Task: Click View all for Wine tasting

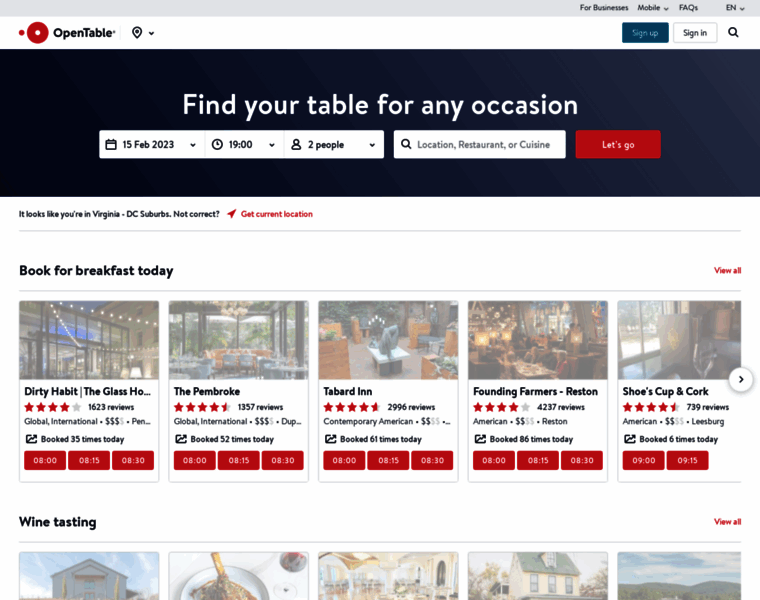Action: pyautogui.click(x=727, y=522)
